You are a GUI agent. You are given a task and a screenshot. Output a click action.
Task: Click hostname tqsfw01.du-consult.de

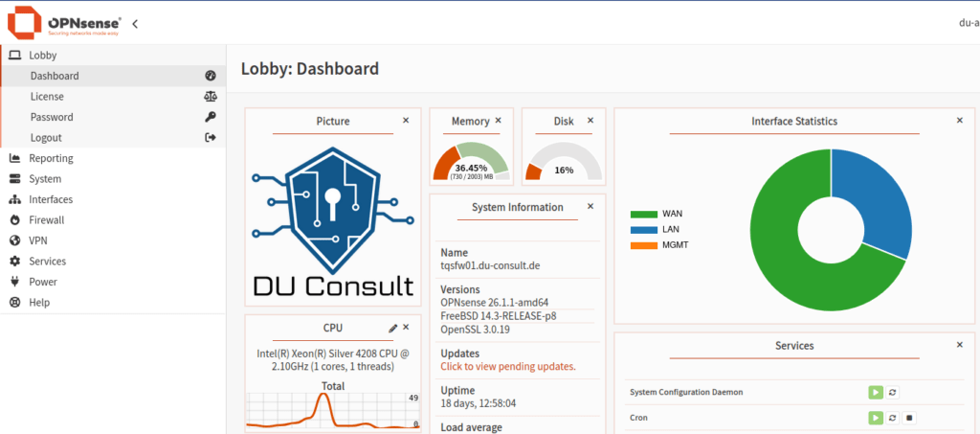click(x=490, y=265)
